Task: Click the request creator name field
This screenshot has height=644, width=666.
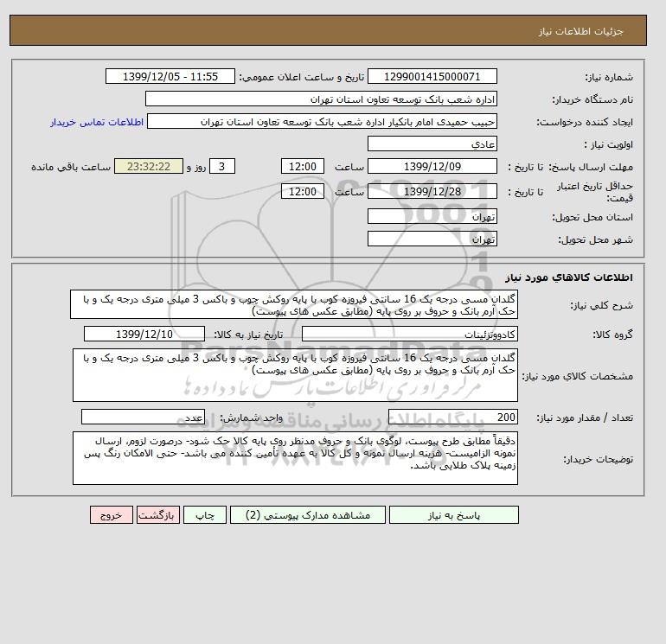Action: coord(322,121)
